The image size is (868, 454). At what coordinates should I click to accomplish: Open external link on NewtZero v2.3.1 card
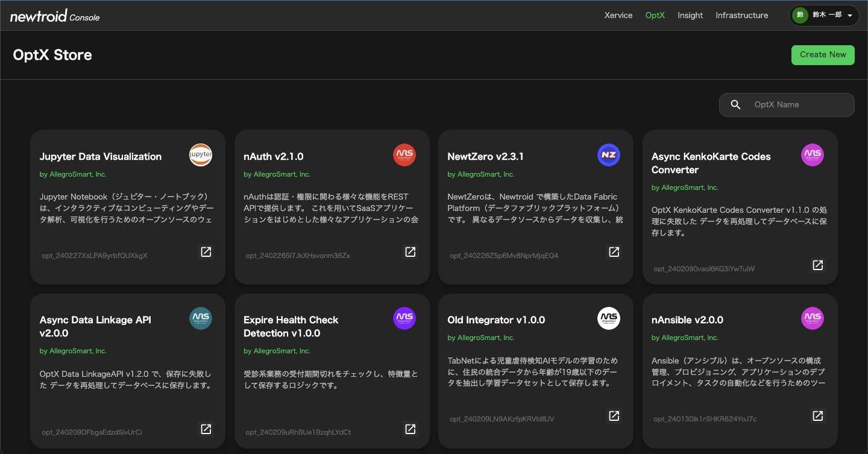coord(614,252)
